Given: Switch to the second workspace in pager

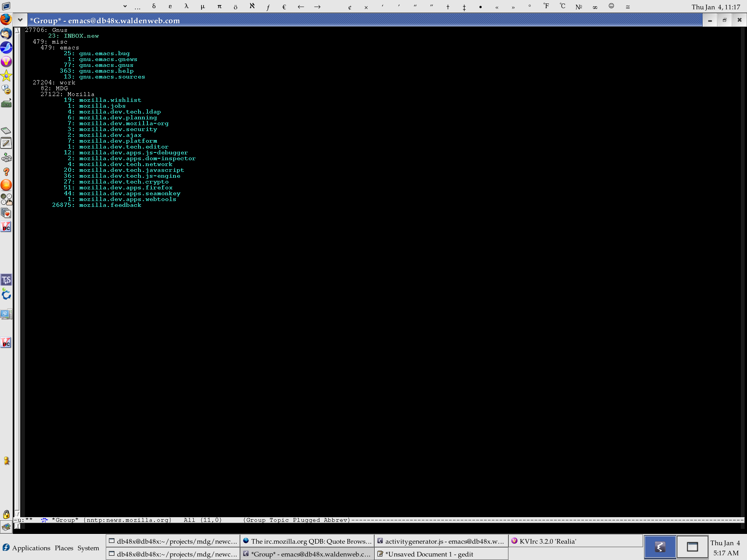Looking at the screenshot, I should tap(692, 548).
